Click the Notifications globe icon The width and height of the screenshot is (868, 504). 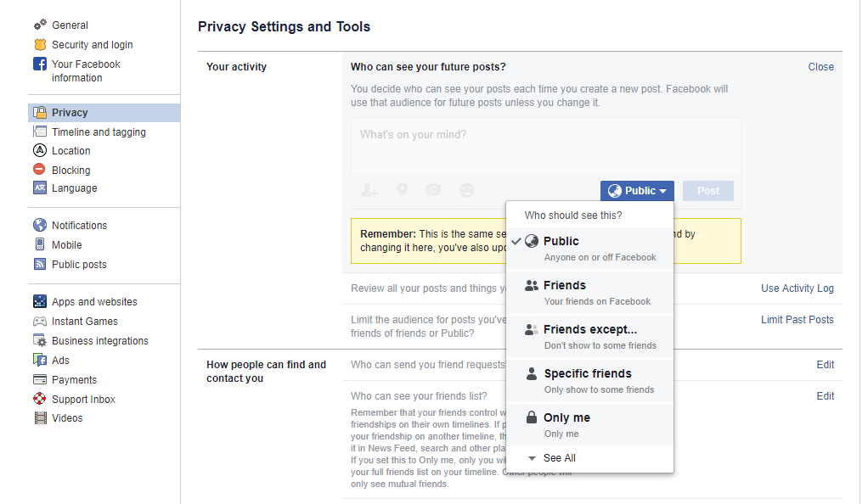pos(40,225)
